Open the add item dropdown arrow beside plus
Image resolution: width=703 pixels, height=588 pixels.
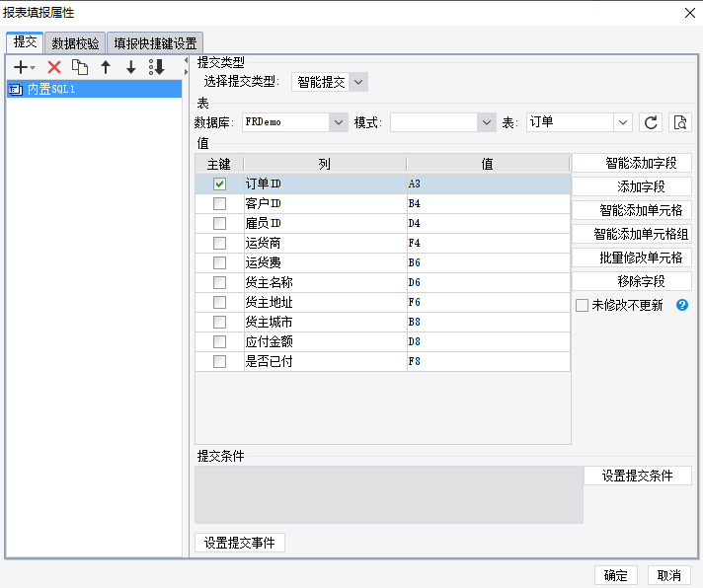point(33,68)
